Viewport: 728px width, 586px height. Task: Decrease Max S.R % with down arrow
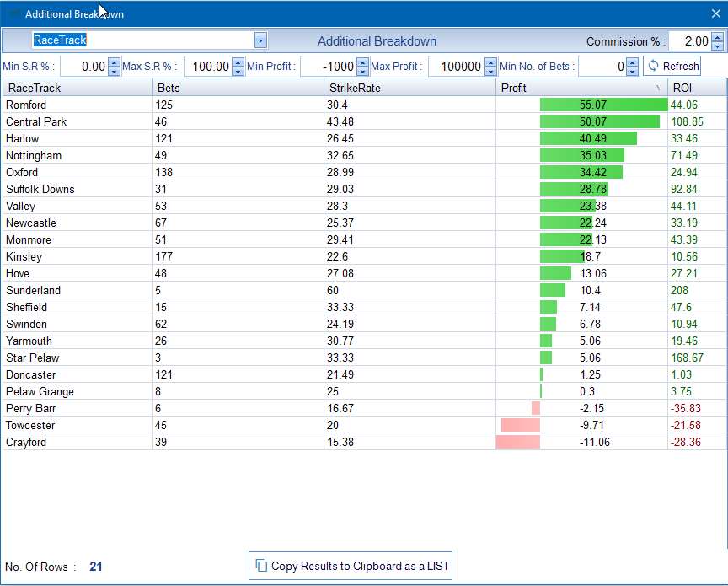click(x=238, y=71)
